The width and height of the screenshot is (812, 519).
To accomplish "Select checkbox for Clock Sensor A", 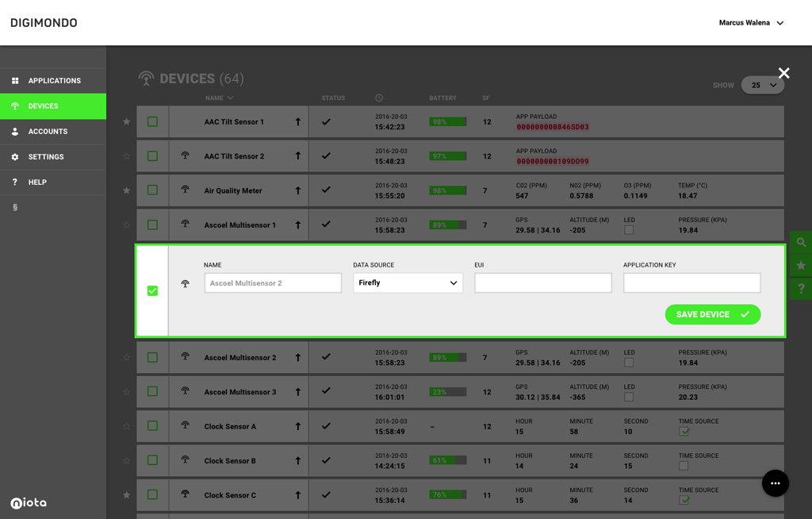I will pos(152,425).
